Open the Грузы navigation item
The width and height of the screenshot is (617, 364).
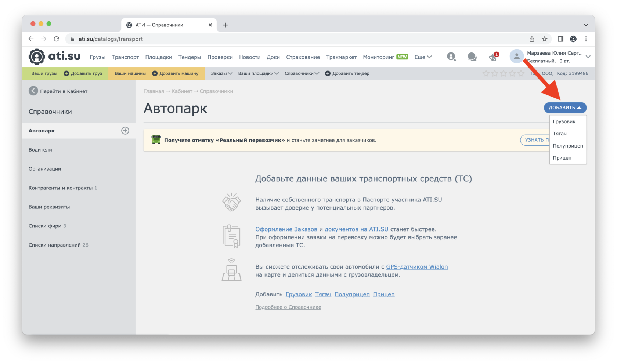coord(98,57)
